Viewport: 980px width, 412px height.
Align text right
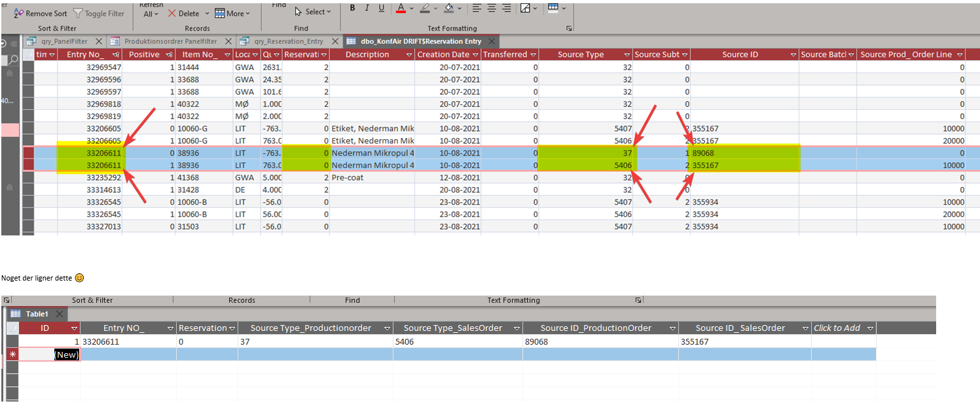[x=507, y=8]
